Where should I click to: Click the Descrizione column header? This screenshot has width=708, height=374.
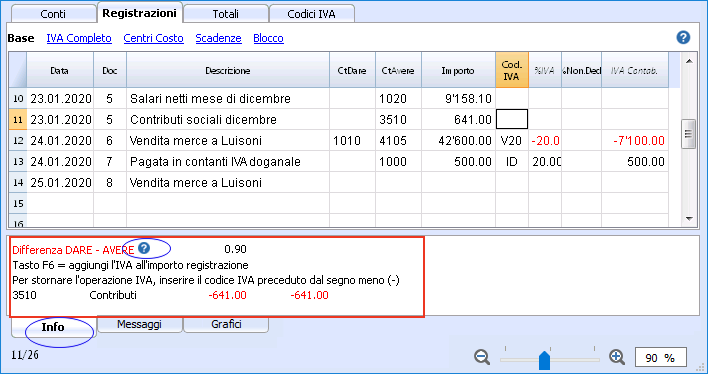pyautogui.click(x=228, y=70)
